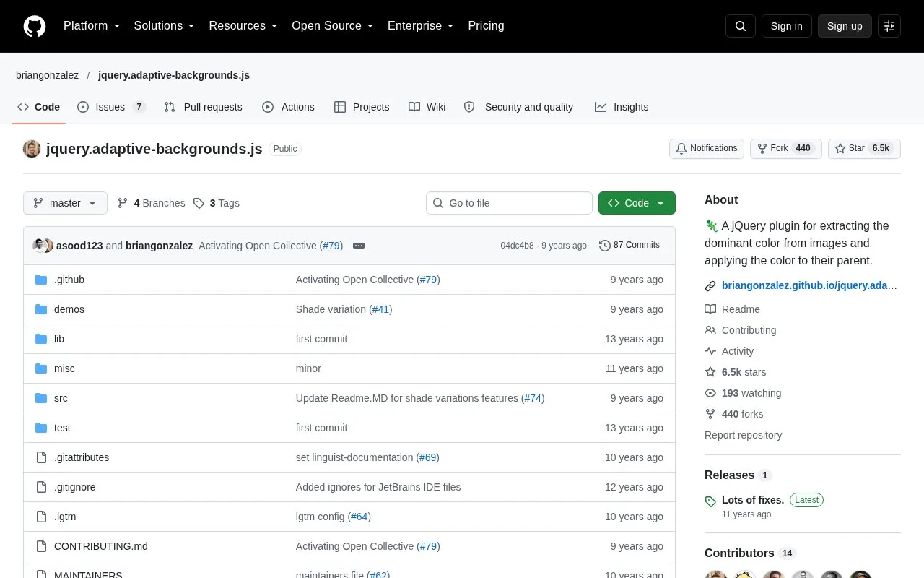Open the Report repository link

pos(743,435)
